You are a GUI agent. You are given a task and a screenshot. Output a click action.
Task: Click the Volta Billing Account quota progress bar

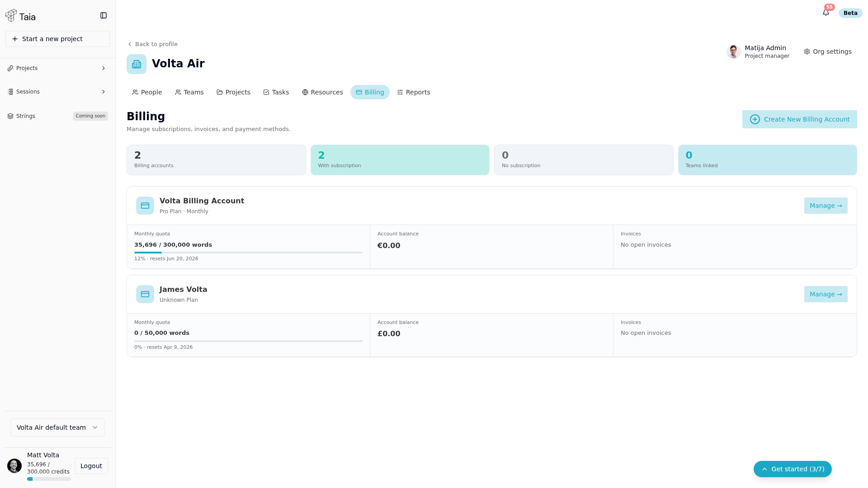click(248, 253)
